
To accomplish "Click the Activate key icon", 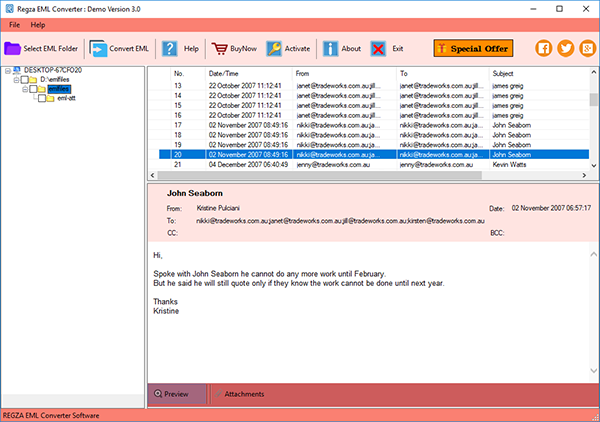I will [273, 48].
